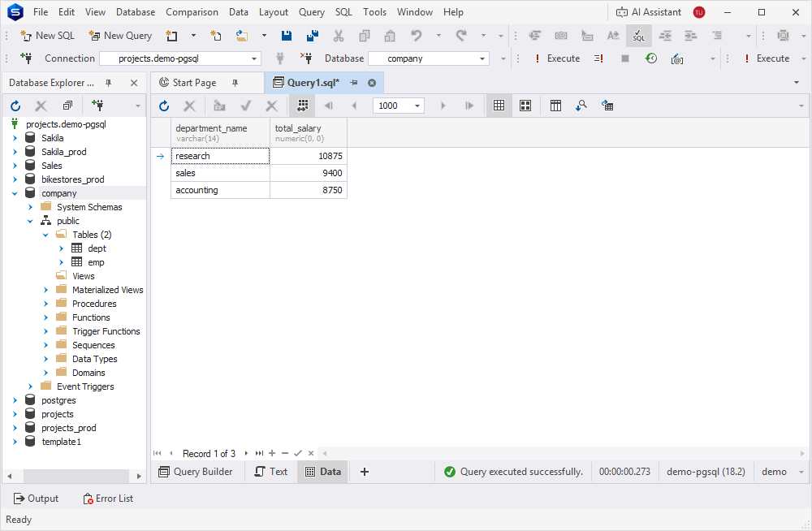Close the Query1.sql tab
This screenshot has height=531, width=812.
coord(372,83)
